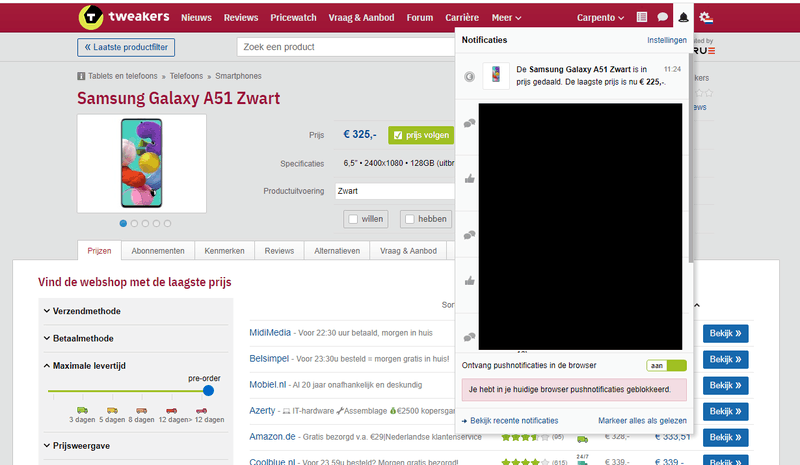The width and height of the screenshot is (800, 465).
Task: Click the Maximale levertijd slider handle
Action: 208,391
